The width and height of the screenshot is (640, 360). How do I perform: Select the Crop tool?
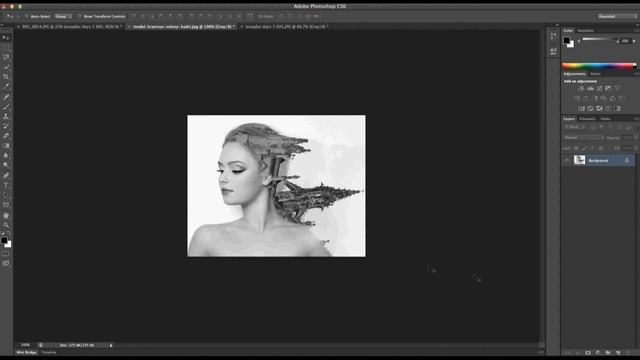click(6, 77)
